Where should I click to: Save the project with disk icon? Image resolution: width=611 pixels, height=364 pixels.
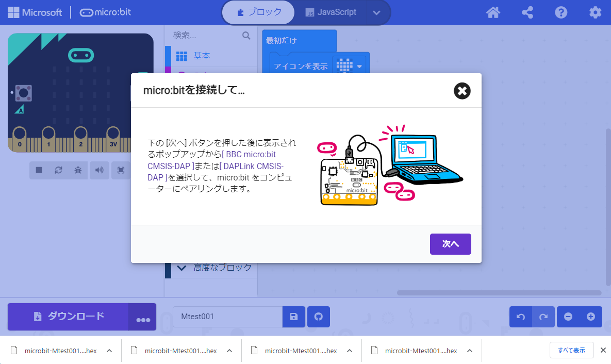click(294, 317)
